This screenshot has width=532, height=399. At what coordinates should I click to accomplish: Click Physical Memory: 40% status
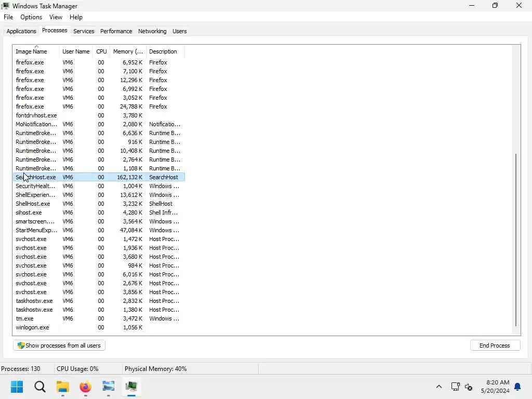[155, 369]
